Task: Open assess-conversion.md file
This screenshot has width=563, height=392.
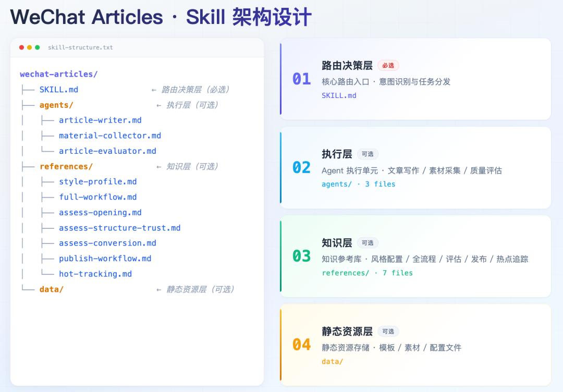Action: click(x=107, y=243)
